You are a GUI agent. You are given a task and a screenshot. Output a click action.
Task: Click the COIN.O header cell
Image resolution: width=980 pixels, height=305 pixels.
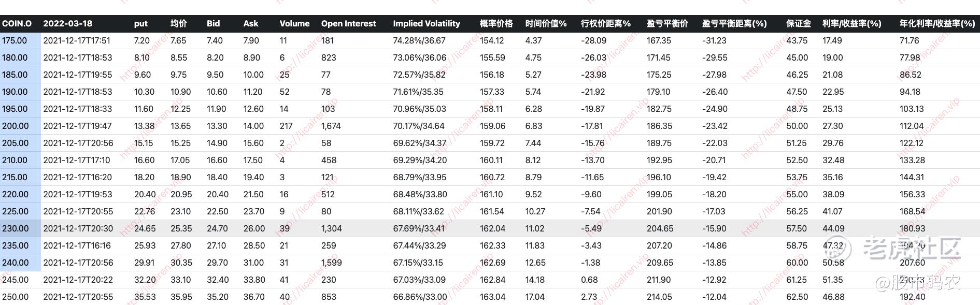point(17,23)
